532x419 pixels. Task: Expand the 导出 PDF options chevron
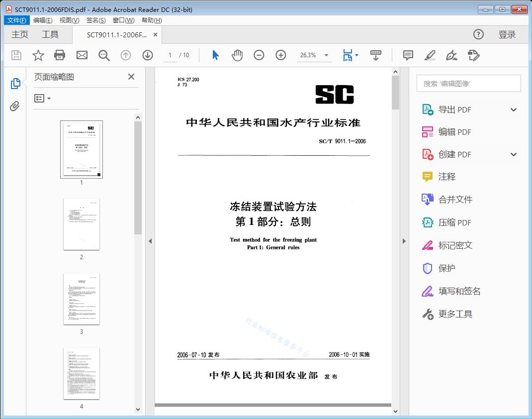(513, 109)
